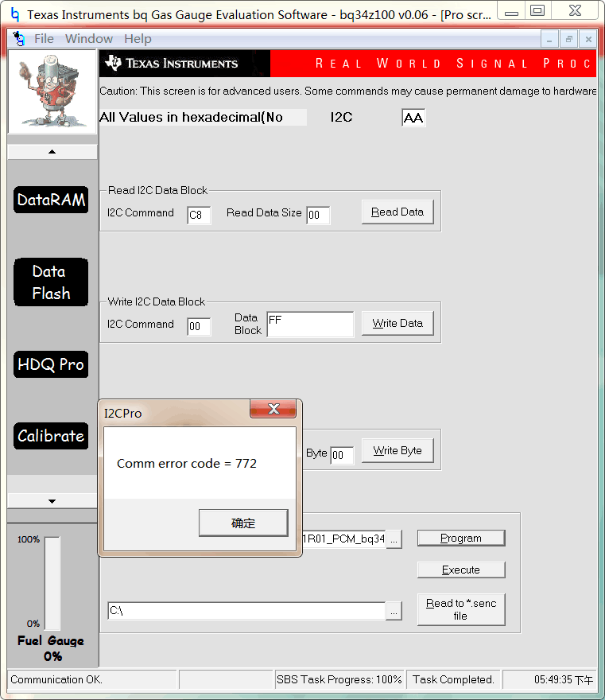This screenshot has height=700, width=605.
Task: Click the Write Byte button
Action: pyautogui.click(x=398, y=450)
